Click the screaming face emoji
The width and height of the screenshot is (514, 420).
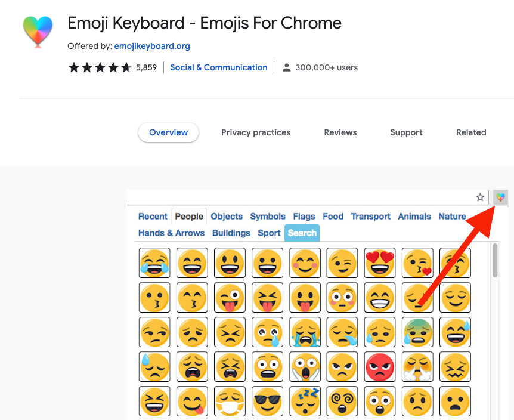305,366
